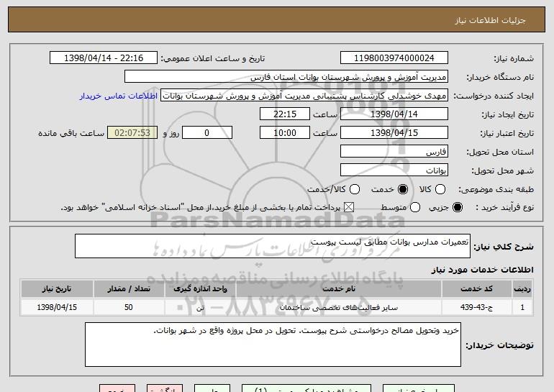
Task: Click the request creator name field
Action: 304,96
